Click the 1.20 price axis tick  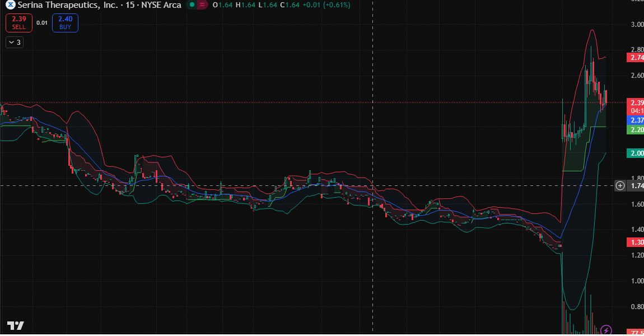[637, 255]
